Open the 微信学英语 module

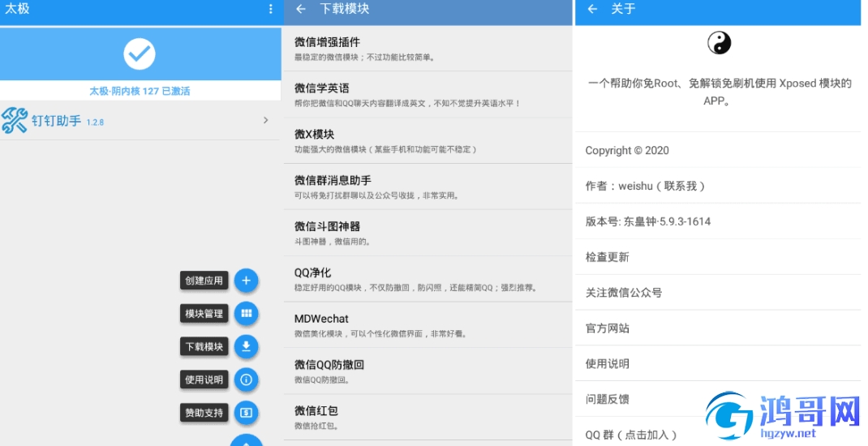click(428, 94)
